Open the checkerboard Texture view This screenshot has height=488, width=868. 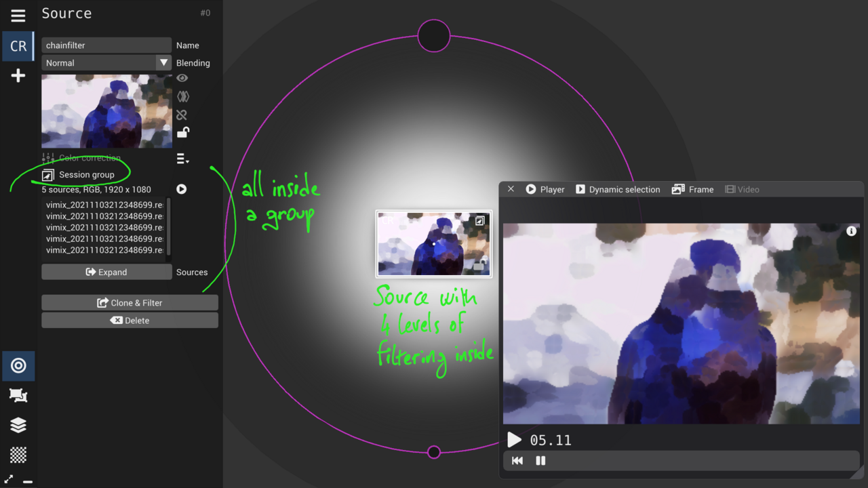tap(18, 454)
